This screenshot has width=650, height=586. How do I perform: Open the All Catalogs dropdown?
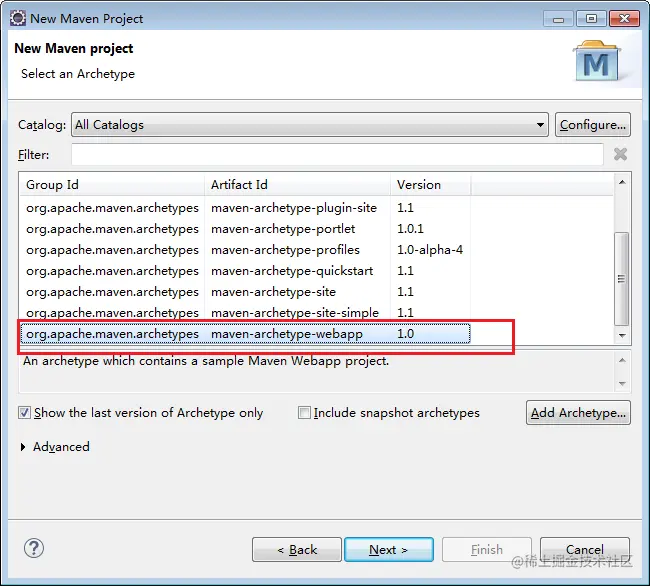pyautogui.click(x=310, y=124)
